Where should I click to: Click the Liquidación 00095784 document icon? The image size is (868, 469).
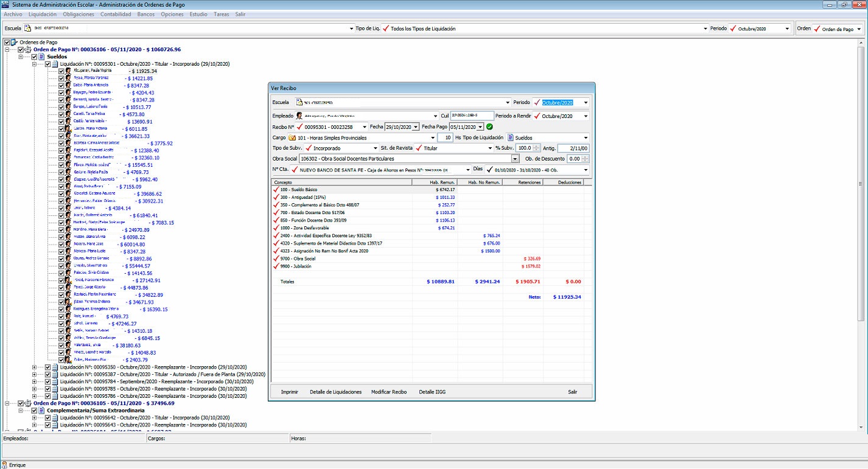tap(55, 381)
